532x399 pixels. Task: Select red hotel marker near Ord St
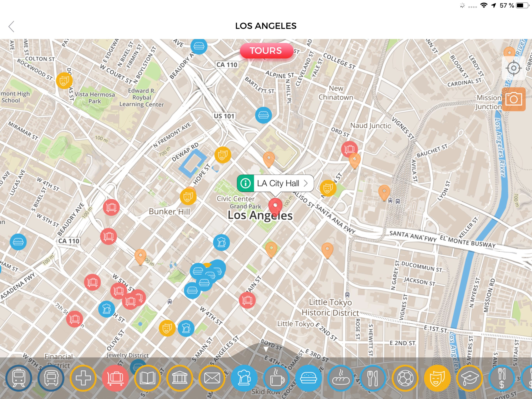point(349,149)
